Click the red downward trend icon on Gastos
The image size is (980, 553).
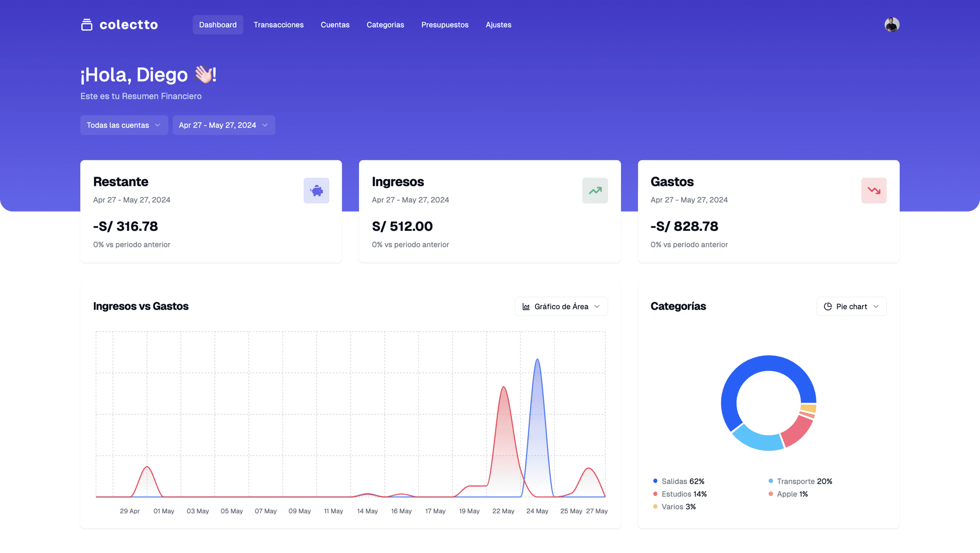(874, 190)
